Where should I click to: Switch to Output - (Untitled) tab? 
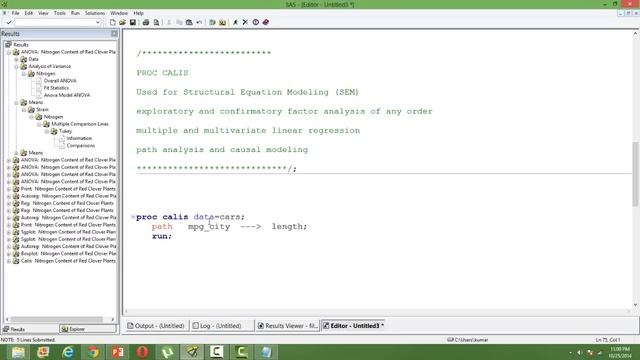click(x=156, y=326)
